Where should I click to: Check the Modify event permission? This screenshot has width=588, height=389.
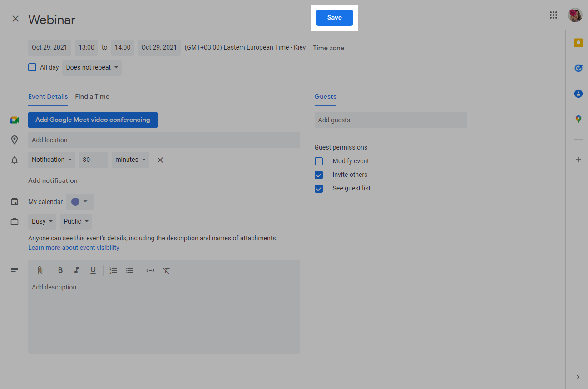[319, 161]
